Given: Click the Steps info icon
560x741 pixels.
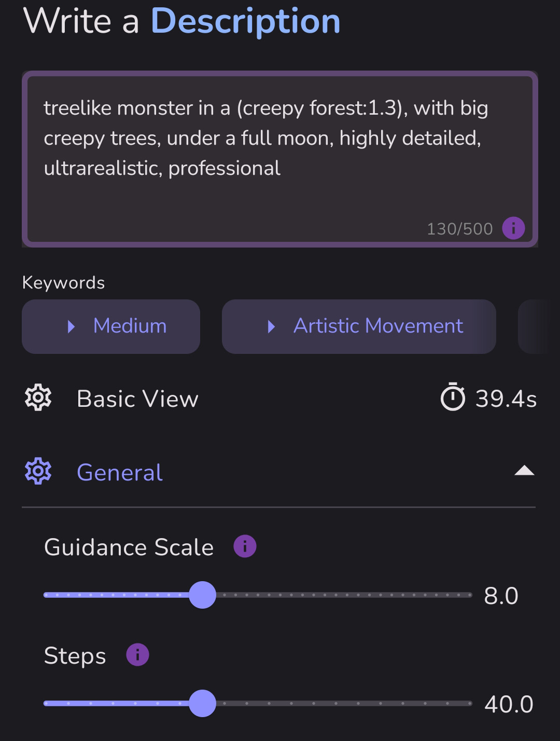Looking at the screenshot, I should coord(137,655).
